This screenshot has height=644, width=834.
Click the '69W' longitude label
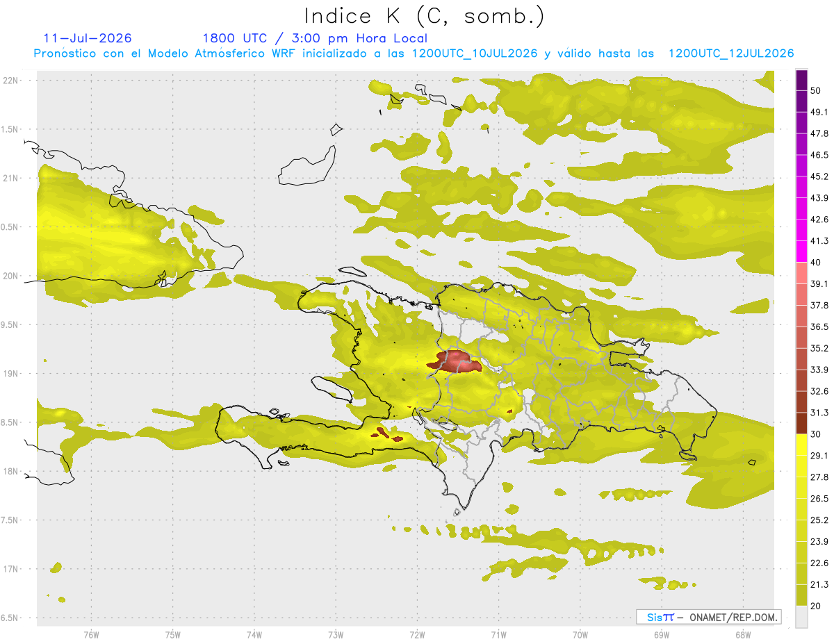point(662,634)
